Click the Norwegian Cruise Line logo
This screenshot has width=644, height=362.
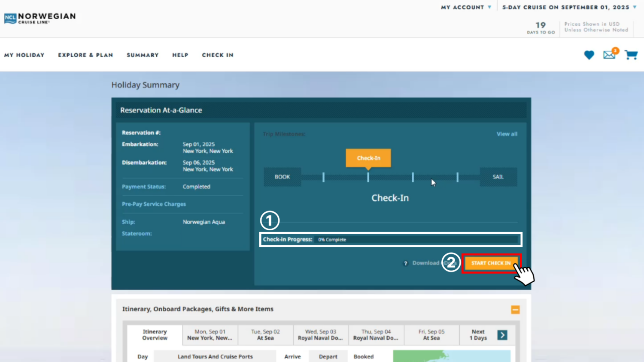40,18
